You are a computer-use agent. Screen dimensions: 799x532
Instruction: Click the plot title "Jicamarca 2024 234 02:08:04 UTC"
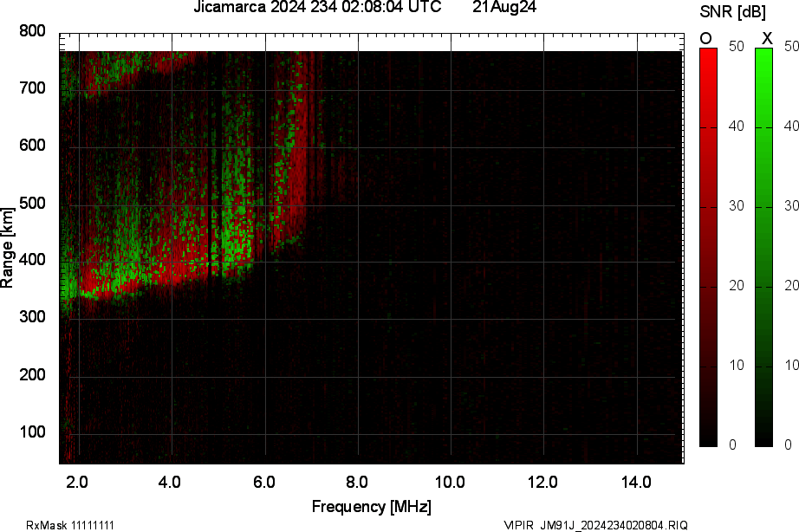tap(317, 7)
